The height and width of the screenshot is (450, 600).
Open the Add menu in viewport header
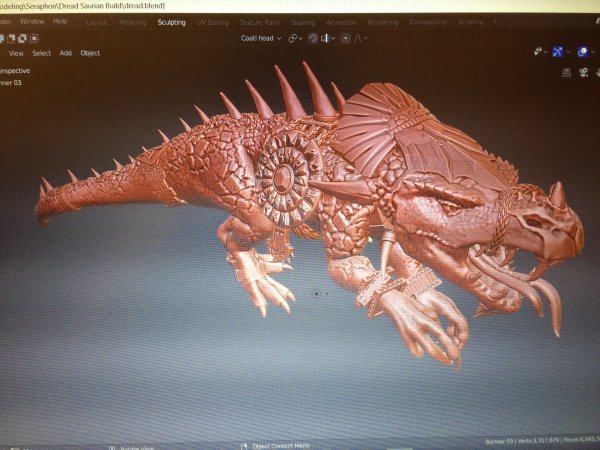[65, 53]
